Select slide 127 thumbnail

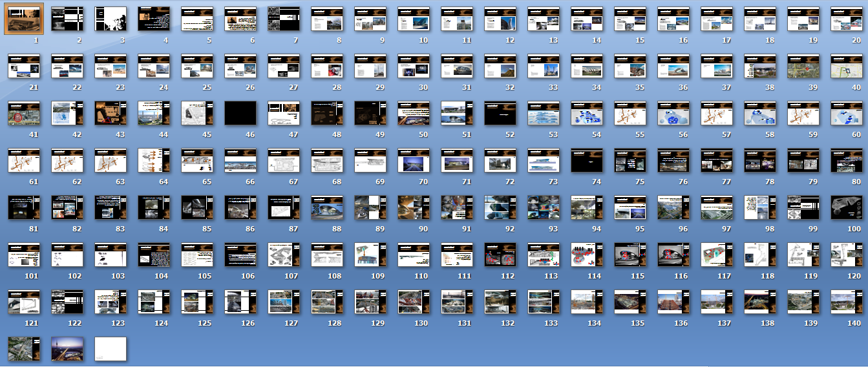(x=284, y=302)
